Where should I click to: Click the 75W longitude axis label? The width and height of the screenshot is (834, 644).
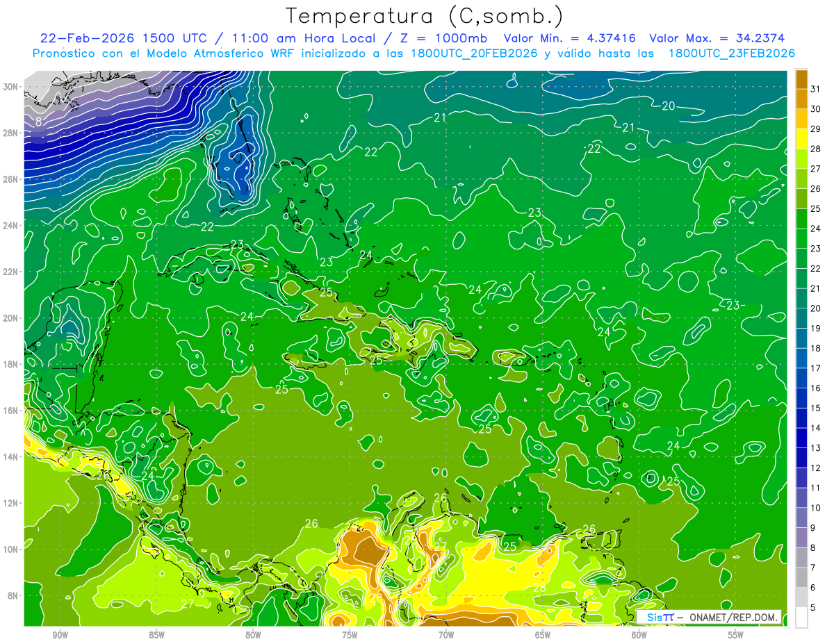(350, 635)
